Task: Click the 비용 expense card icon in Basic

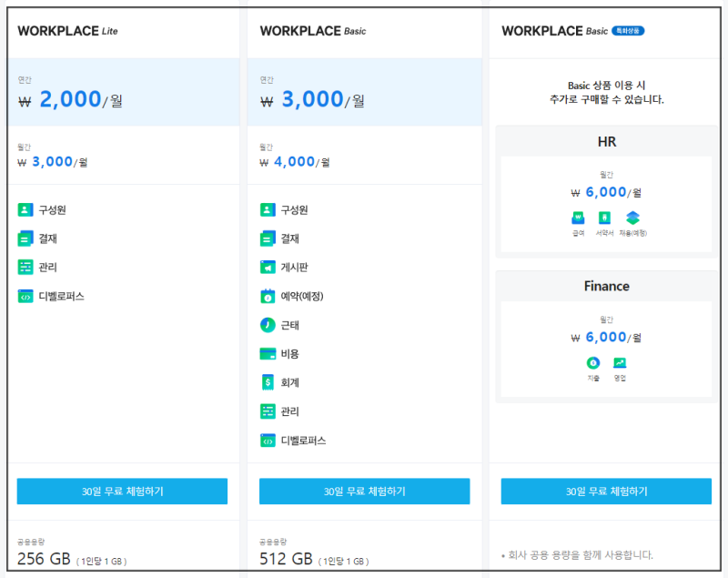Action: [x=268, y=354]
